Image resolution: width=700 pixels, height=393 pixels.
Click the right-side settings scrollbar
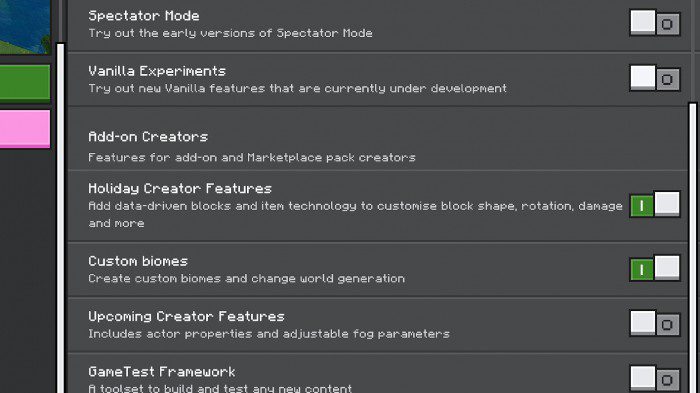pos(693,248)
